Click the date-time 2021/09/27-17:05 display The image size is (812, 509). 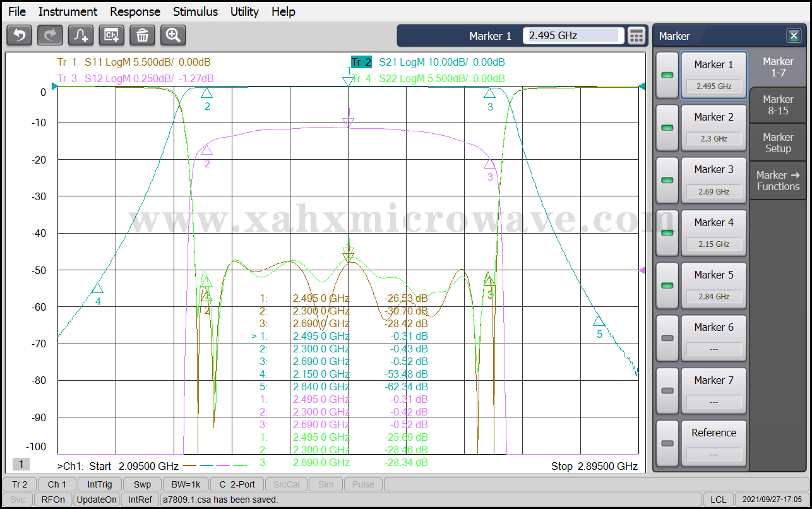(x=772, y=500)
